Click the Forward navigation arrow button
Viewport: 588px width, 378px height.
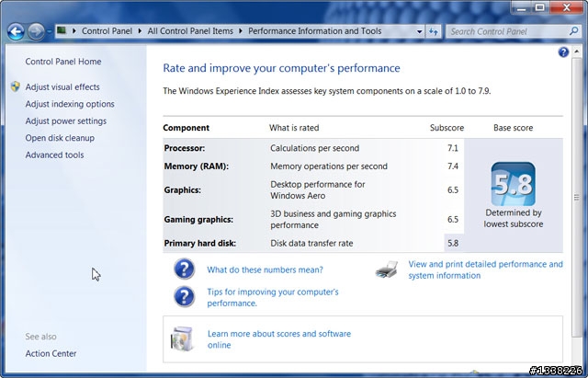click(37, 31)
